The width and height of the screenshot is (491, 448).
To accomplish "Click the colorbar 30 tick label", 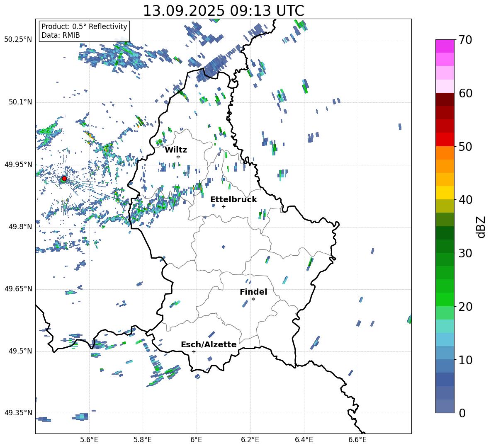I will tap(465, 253).
